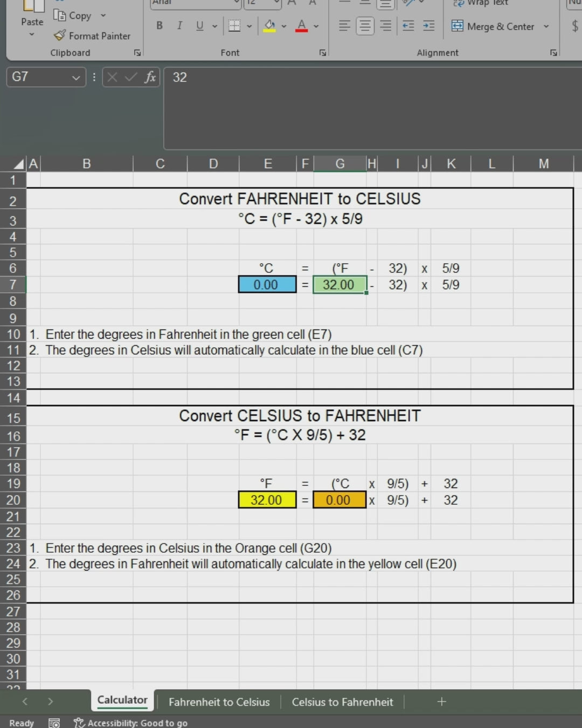Cancel formula entry X icon
This screenshot has width=582, height=728.
(112, 77)
